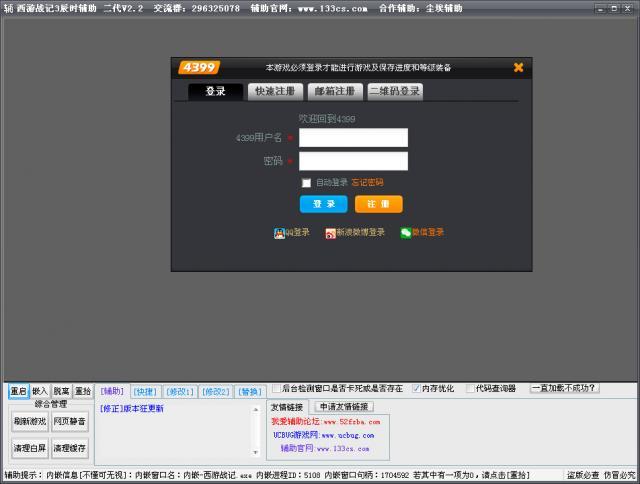Switch to the 快速注册 tab
640x484 pixels.
[x=275, y=91]
